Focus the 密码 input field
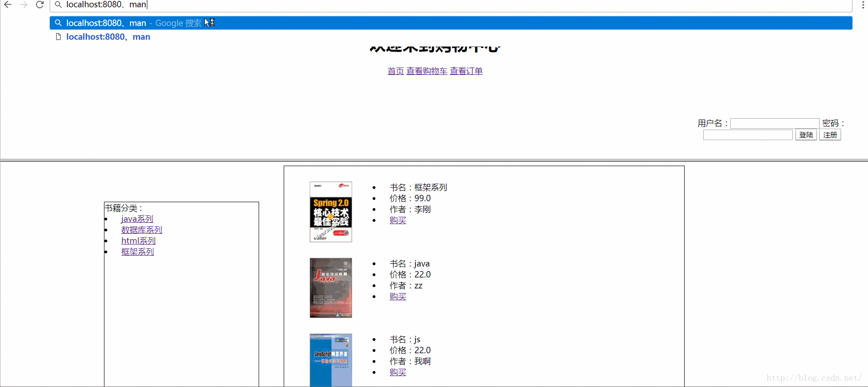The width and height of the screenshot is (868, 387). click(x=748, y=135)
